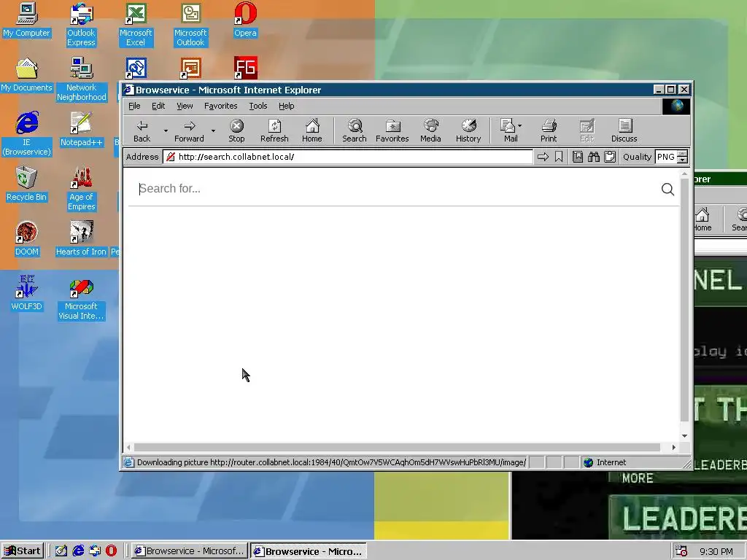Select the IE (Browservice) desktop icon

(x=27, y=134)
